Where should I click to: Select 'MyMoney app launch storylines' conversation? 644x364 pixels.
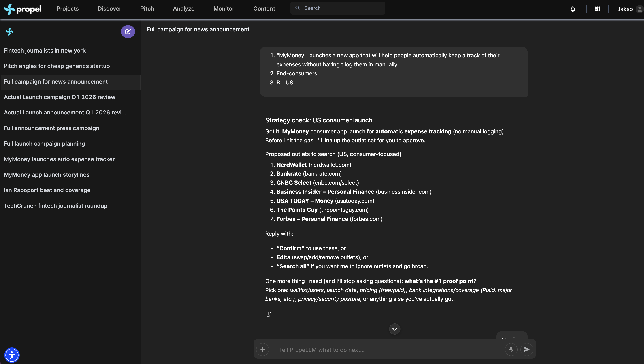(x=47, y=175)
